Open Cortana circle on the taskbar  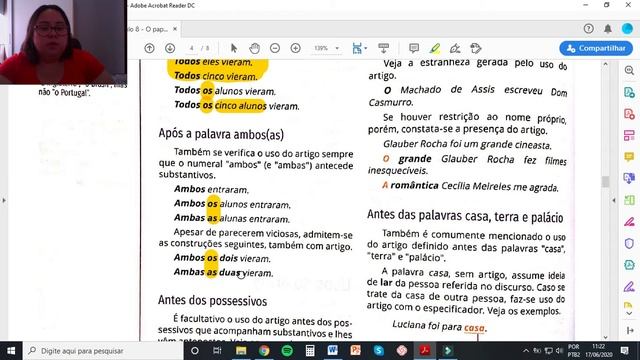[x=195, y=351]
